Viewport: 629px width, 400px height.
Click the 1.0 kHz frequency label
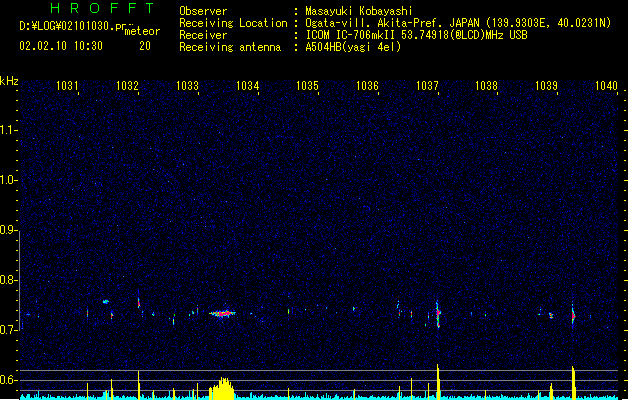coord(8,180)
